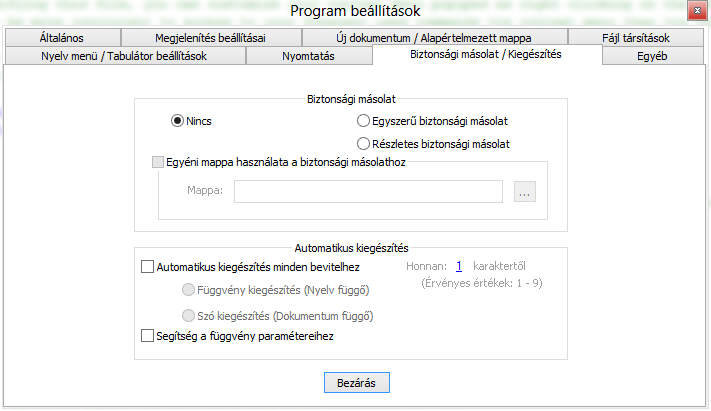Select Nyelv menü / Tabulátor beállítások tab
This screenshot has height=411, width=711.
(124, 56)
